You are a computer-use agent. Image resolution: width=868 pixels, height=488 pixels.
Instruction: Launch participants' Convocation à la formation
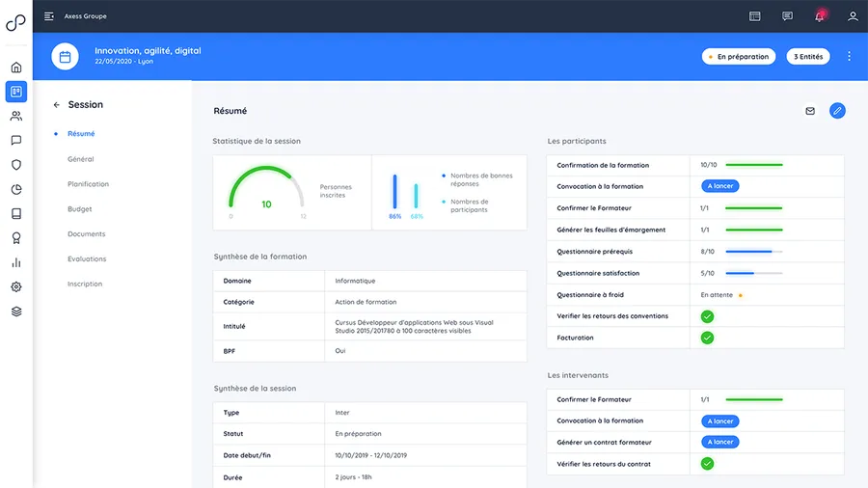pos(719,186)
